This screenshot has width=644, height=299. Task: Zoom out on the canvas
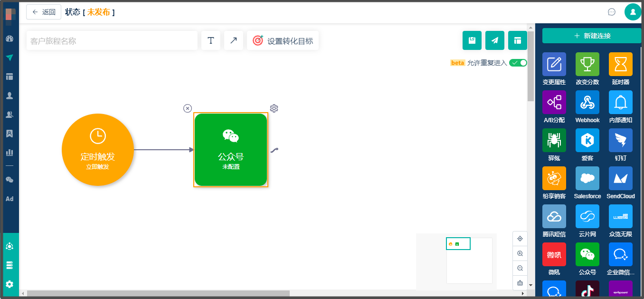point(520,268)
